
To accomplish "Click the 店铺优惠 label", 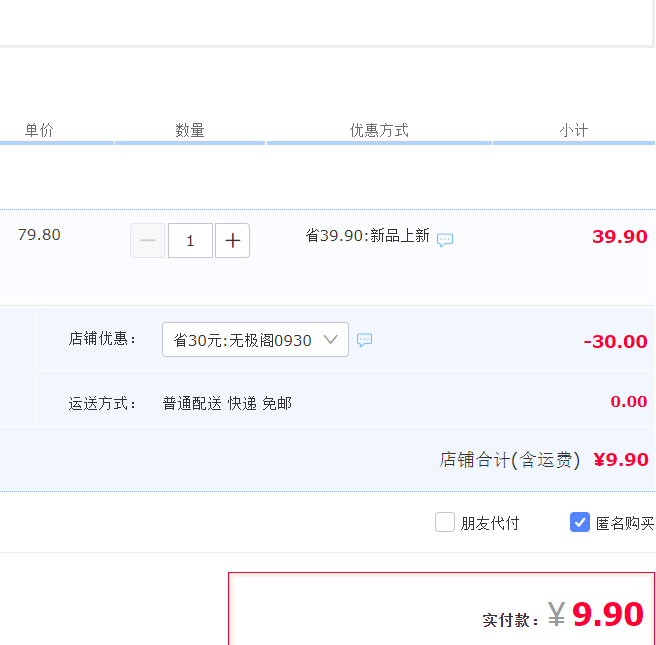I will click(102, 338).
